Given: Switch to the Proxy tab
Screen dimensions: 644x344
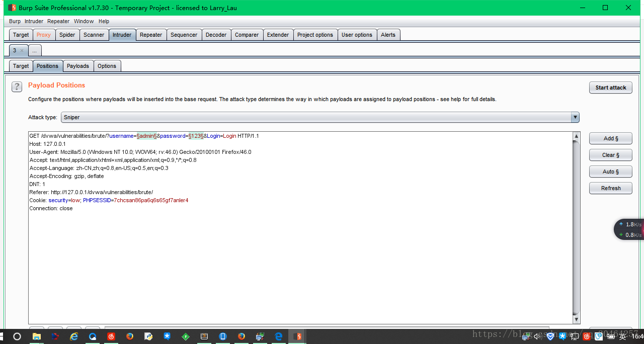Looking at the screenshot, I should (x=44, y=35).
